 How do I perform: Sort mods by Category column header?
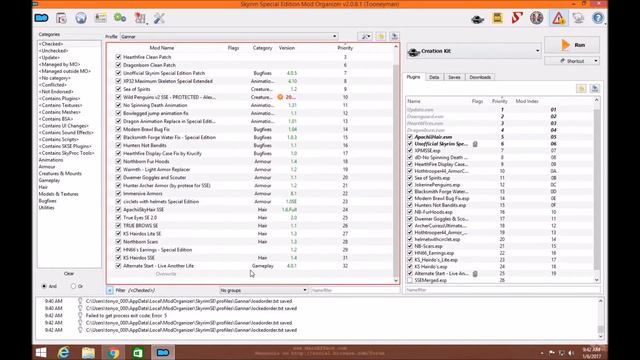[262, 48]
